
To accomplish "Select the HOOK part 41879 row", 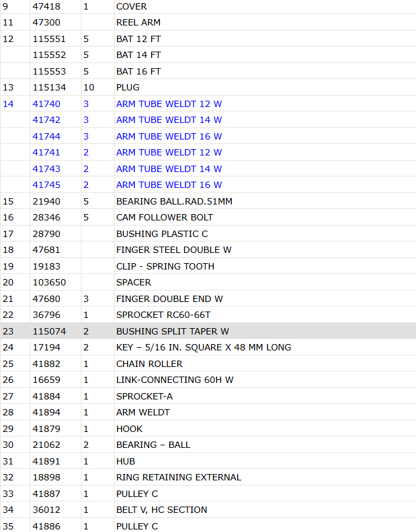I will point(208,429).
